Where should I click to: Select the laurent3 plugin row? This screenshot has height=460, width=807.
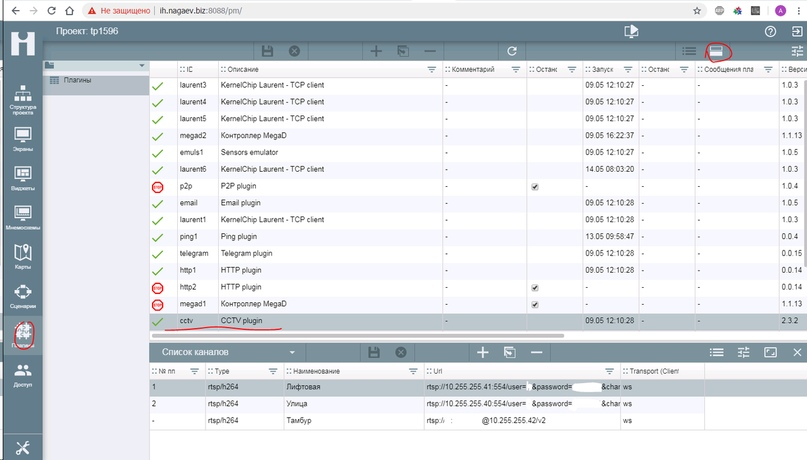[x=476, y=85]
